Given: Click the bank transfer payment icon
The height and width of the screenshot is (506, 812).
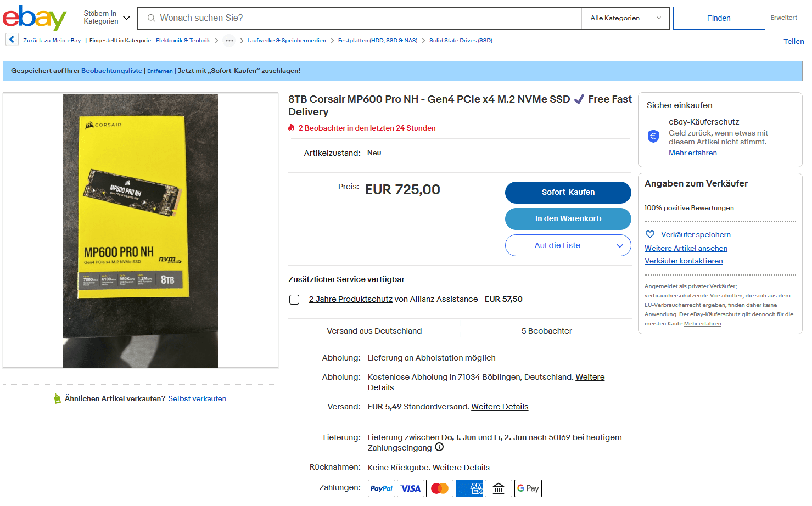Looking at the screenshot, I should tap(499, 488).
